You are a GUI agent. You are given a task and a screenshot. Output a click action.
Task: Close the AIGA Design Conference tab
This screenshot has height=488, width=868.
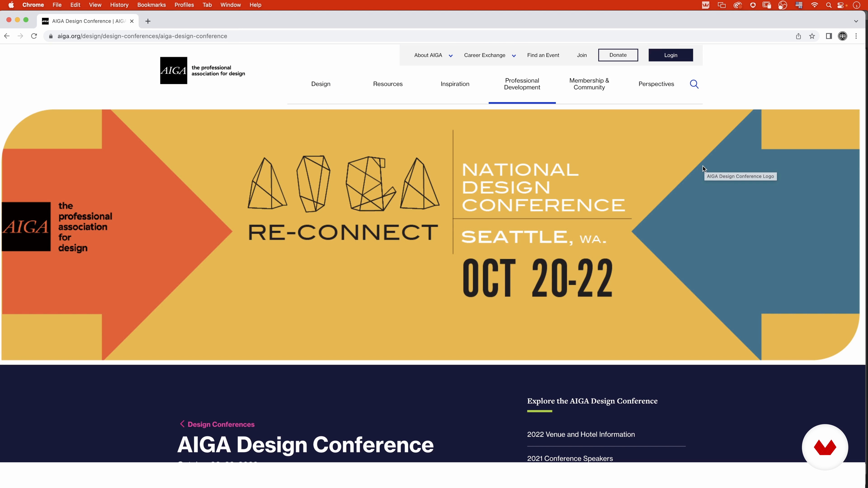(132, 21)
